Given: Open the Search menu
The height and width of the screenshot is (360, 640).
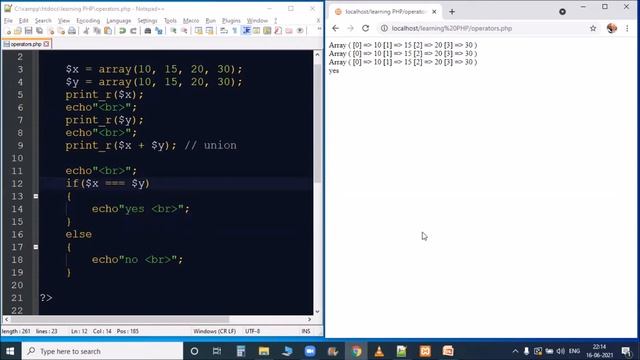Looking at the screenshot, I should pyautogui.click(x=43, y=20).
